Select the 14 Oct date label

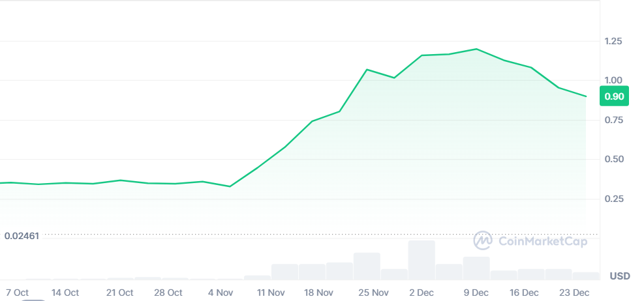(65, 293)
